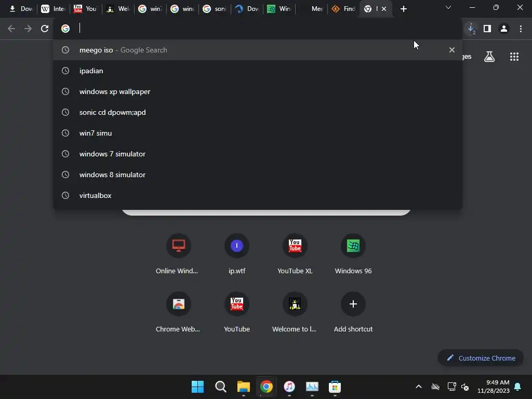Open File Explorer from the taskbar
532x399 pixels.
coord(243,387)
